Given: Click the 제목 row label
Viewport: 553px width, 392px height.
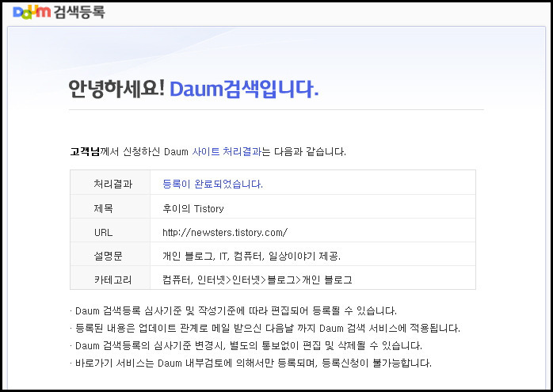Looking at the screenshot, I should 103,208.
